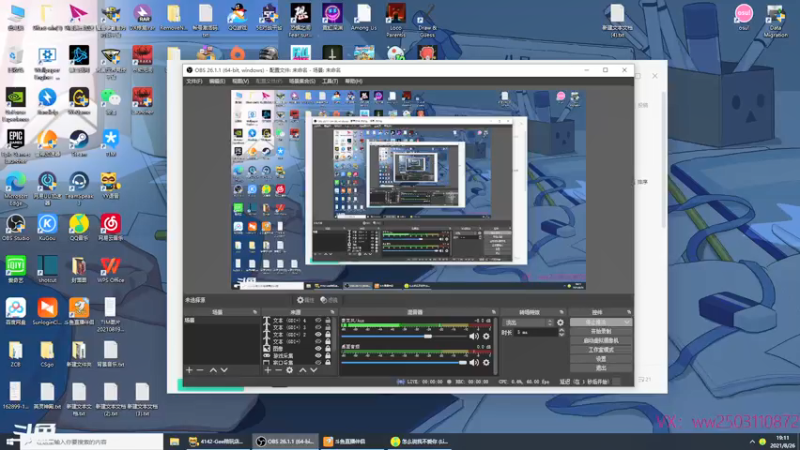Add a new source with the plus icon

(x=268, y=370)
